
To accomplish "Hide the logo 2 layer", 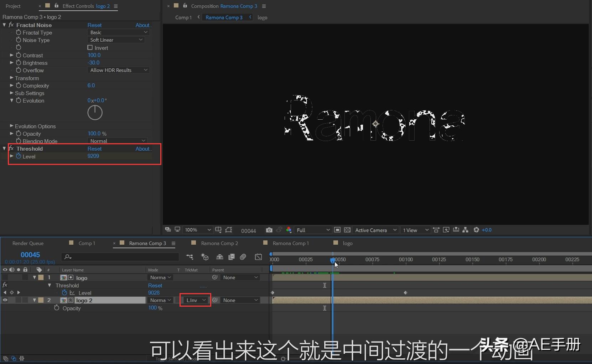I will pyautogui.click(x=5, y=300).
